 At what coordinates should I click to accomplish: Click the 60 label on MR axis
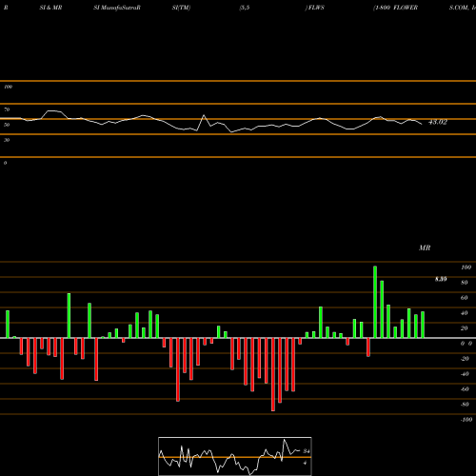click(x=465, y=298)
